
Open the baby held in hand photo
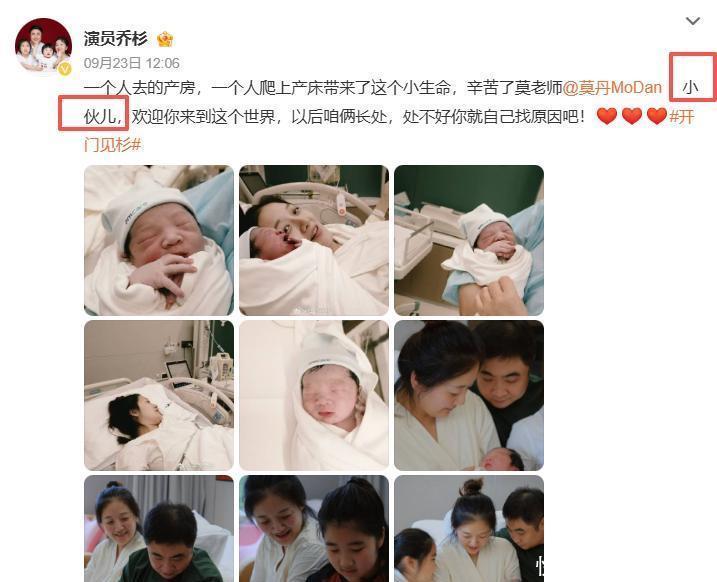[x=469, y=240]
